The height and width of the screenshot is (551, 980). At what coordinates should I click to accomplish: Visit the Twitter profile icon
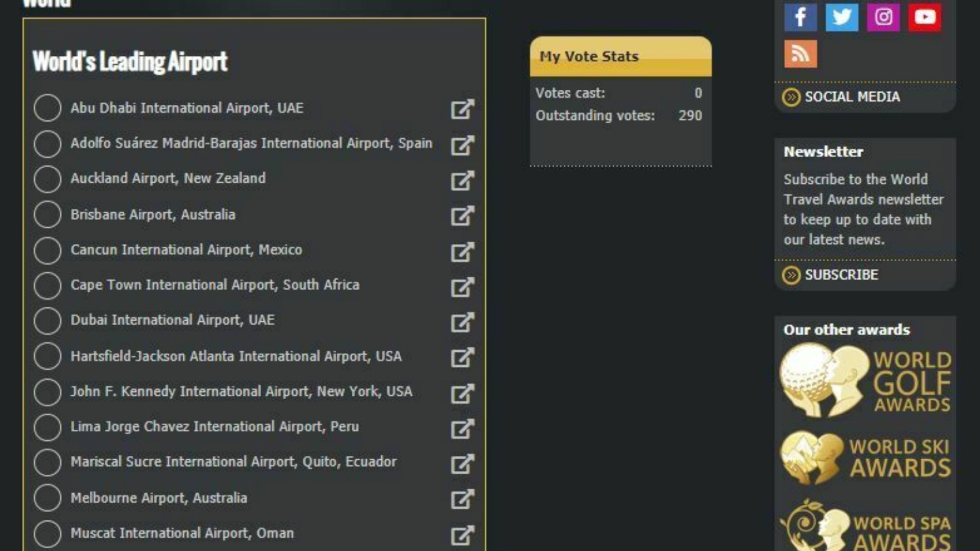coord(842,16)
